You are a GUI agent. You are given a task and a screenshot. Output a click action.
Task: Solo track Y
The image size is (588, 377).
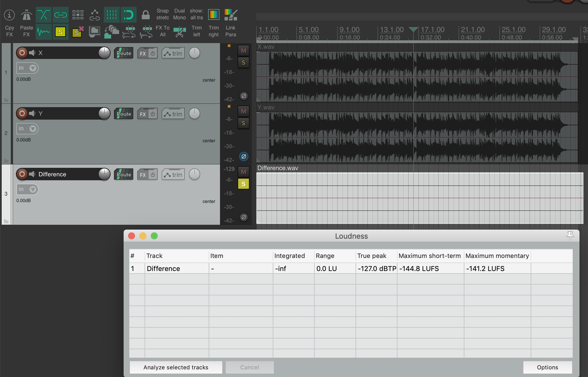(243, 123)
